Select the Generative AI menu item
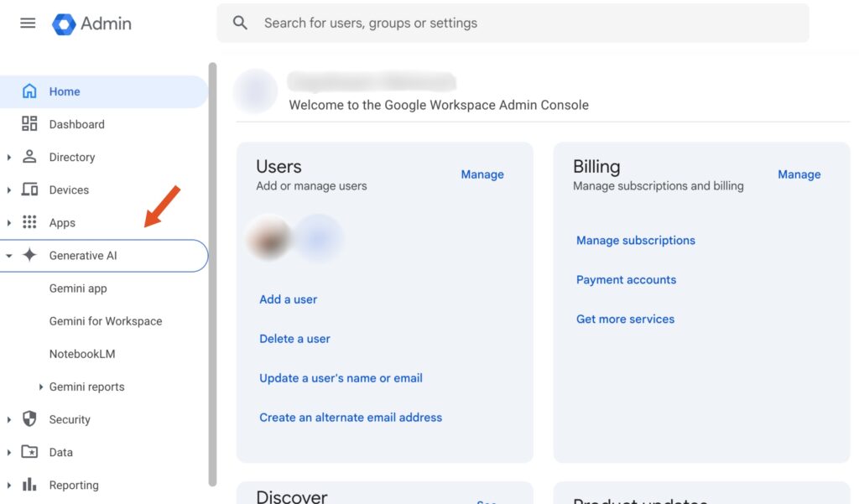 tap(103, 255)
